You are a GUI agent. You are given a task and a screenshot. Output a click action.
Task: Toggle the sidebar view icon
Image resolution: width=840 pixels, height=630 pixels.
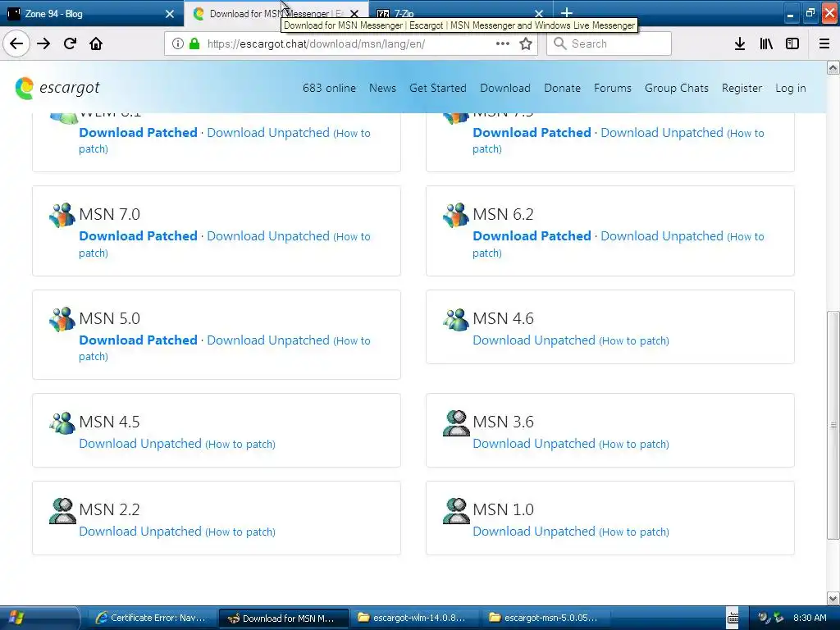pos(792,43)
